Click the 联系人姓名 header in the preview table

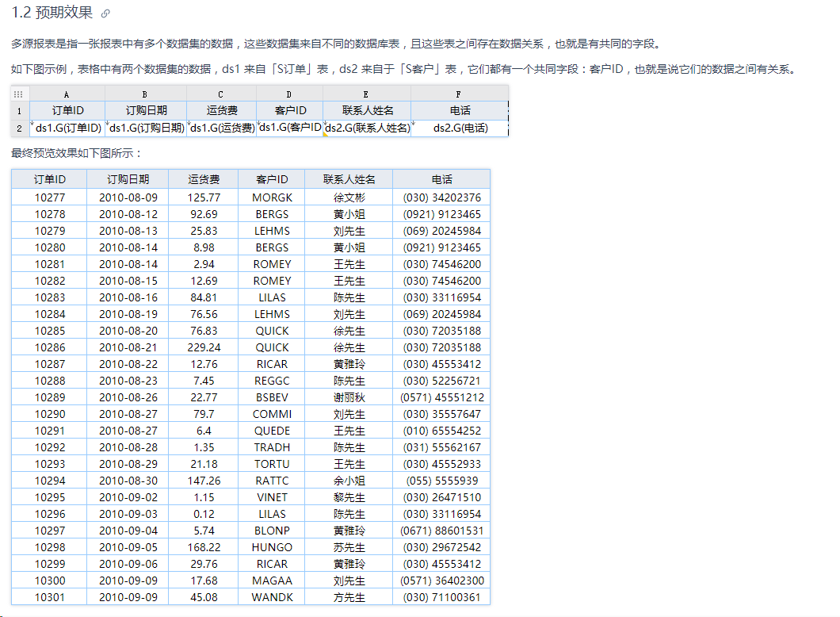pyautogui.click(x=349, y=179)
